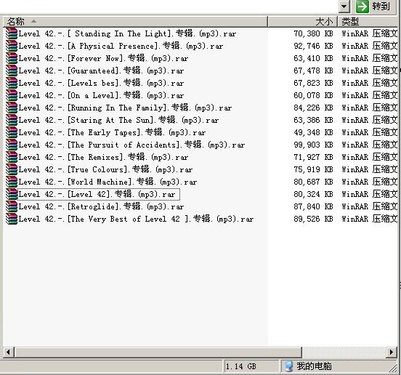
Task: Click the RAR icon for Standing In The Light
Action: click(x=12, y=34)
